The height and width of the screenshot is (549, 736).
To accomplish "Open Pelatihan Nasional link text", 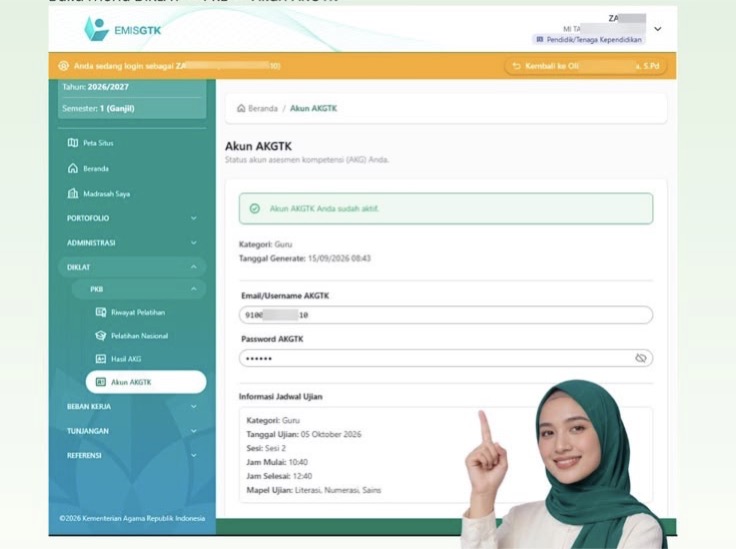I will (139, 336).
